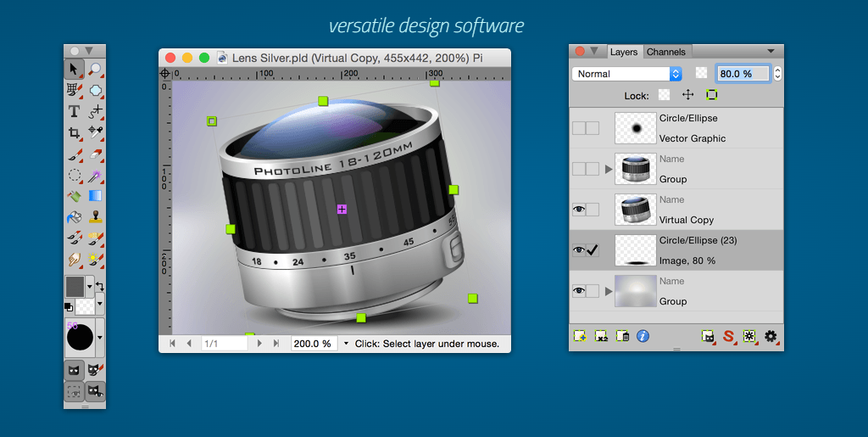Select the Text tool
This screenshot has height=437, width=868.
point(74,111)
